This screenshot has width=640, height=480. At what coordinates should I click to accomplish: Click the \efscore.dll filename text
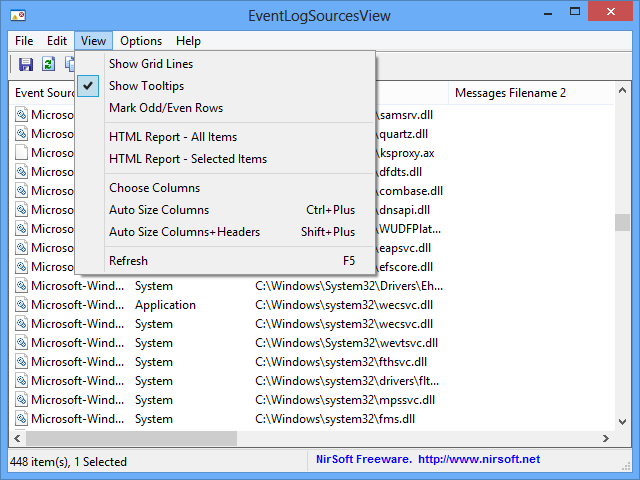click(x=404, y=267)
